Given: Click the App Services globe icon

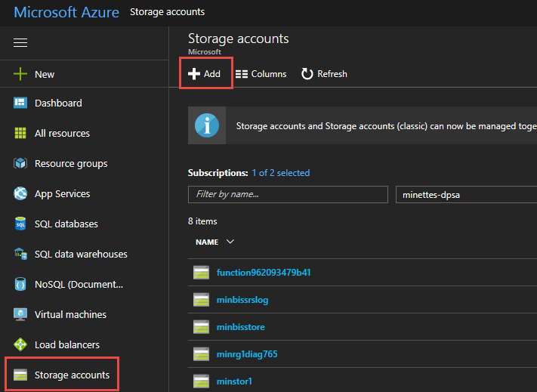Looking at the screenshot, I should [20, 194].
